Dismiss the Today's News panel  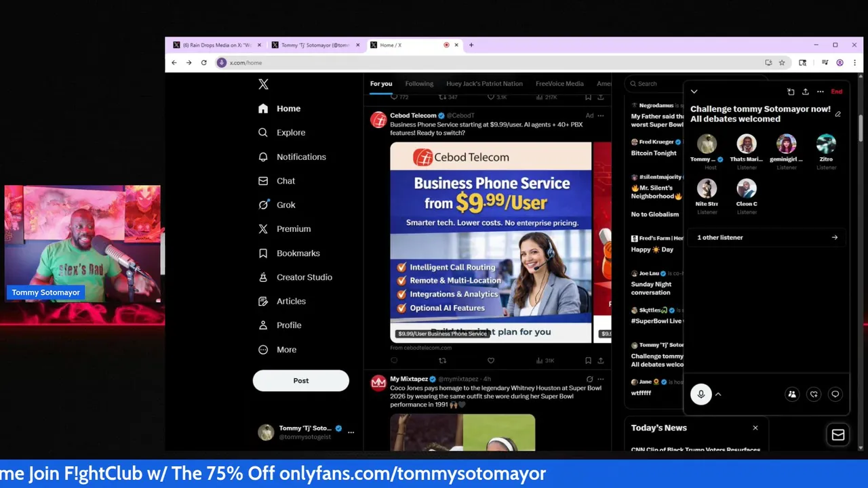pyautogui.click(x=755, y=428)
